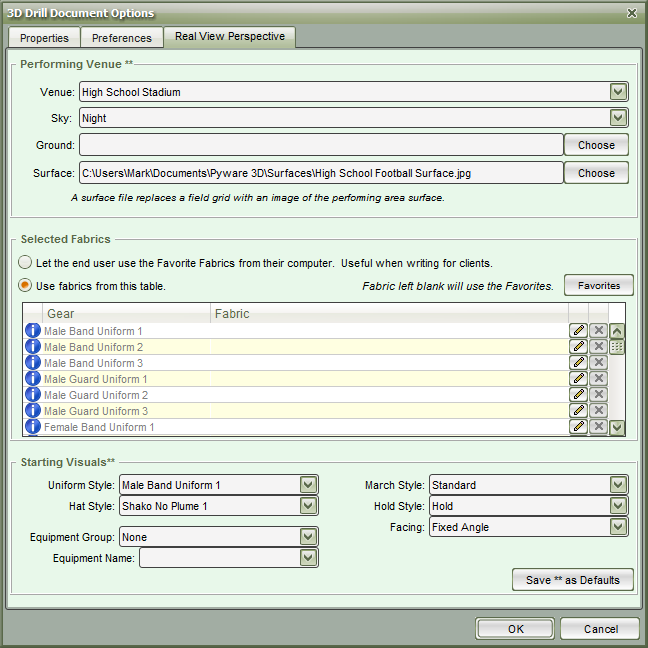Edit fabric for Female Band Uniform 1

(579, 426)
